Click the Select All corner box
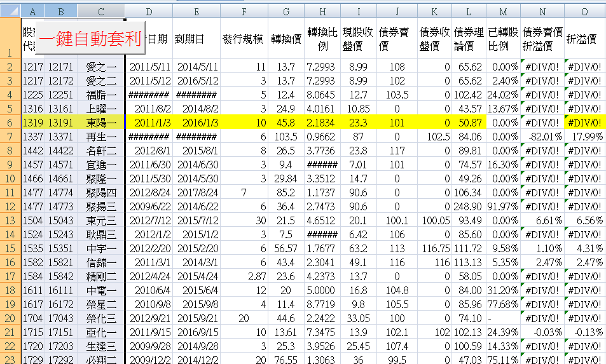 [10, 11]
